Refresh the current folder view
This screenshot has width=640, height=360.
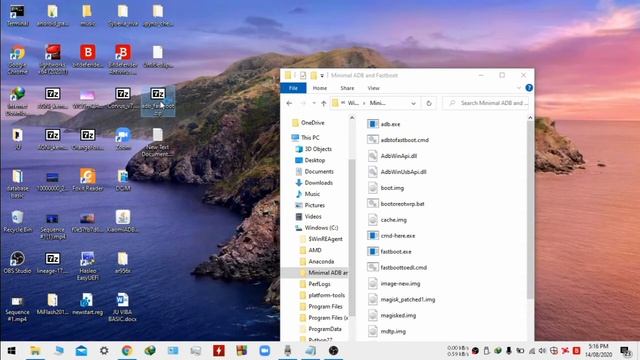click(x=429, y=103)
